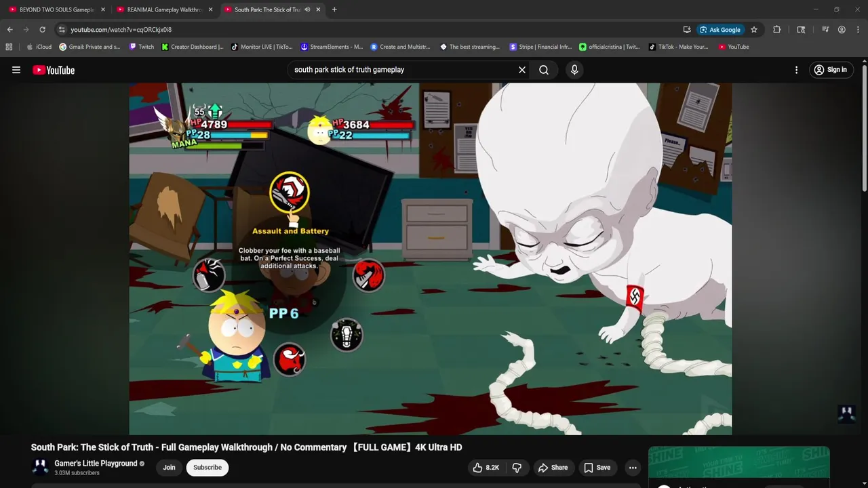The width and height of the screenshot is (868, 488).
Task: Open the Chrome three-dot menu
Action: coord(858,30)
